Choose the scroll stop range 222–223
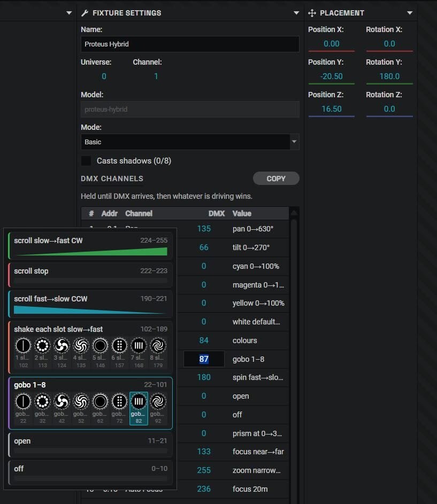The height and width of the screenshot is (504, 437). (x=90, y=275)
